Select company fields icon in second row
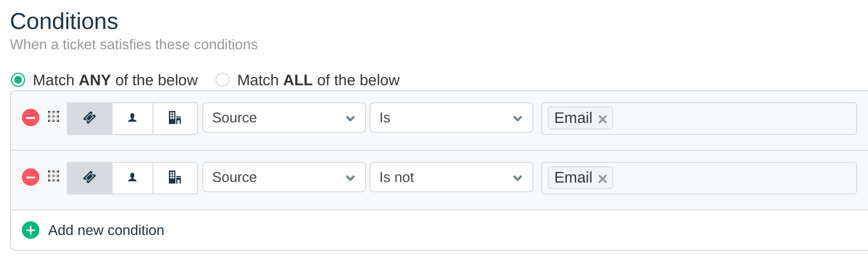 175,178
